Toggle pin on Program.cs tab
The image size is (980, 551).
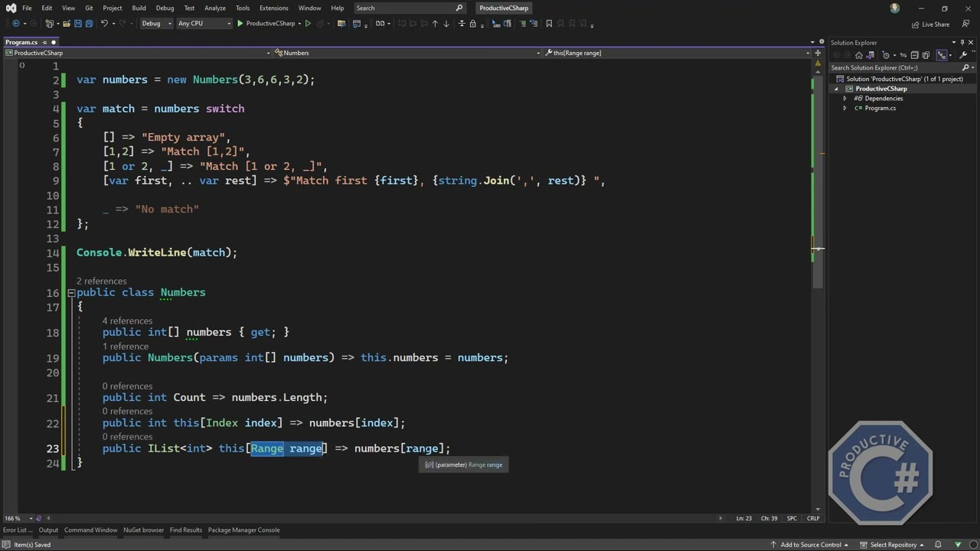pos(44,42)
